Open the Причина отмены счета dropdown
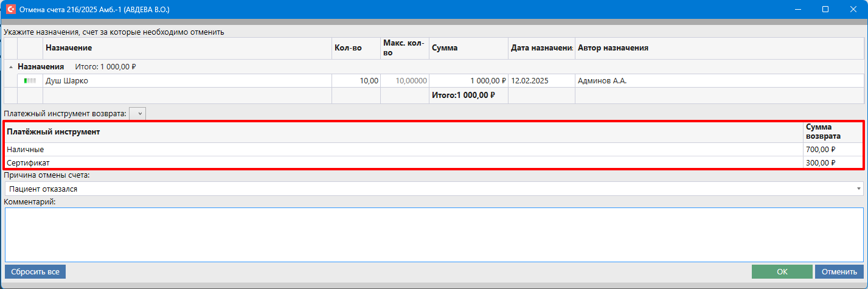The height and width of the screenshot is (289, 868). click(x=858, y=189)
